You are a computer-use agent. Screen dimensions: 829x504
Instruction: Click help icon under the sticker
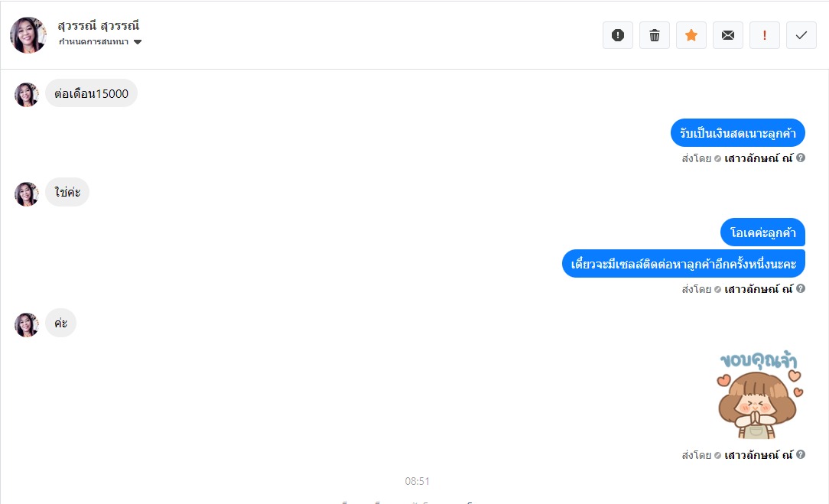(801, 454)
